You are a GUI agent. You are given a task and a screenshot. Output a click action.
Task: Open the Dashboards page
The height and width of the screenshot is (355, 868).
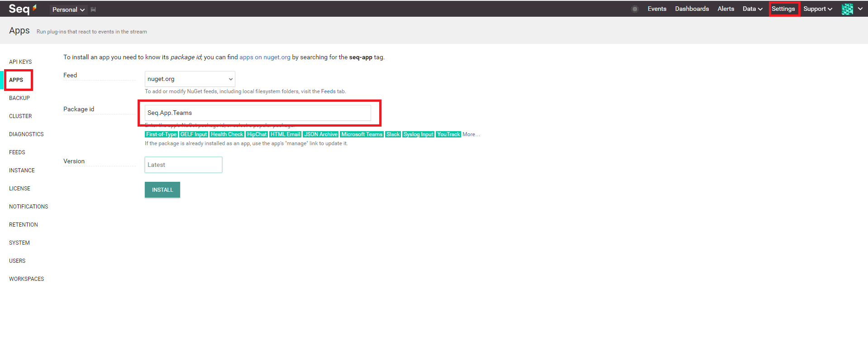coord(692,9)
